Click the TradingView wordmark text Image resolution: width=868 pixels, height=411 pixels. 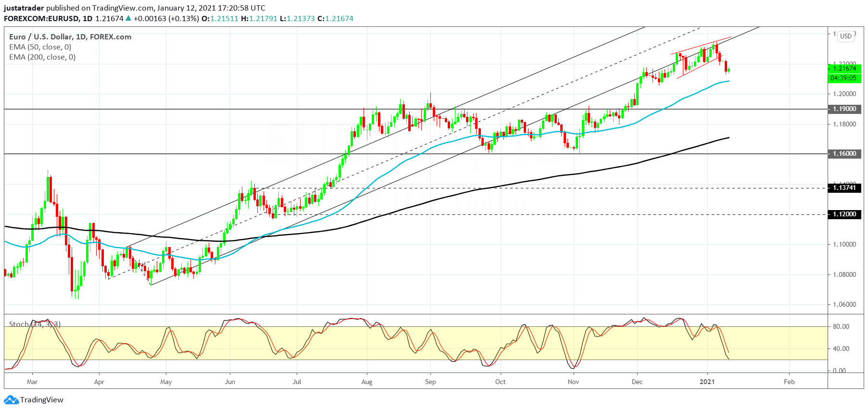click(x=42, y=400)
